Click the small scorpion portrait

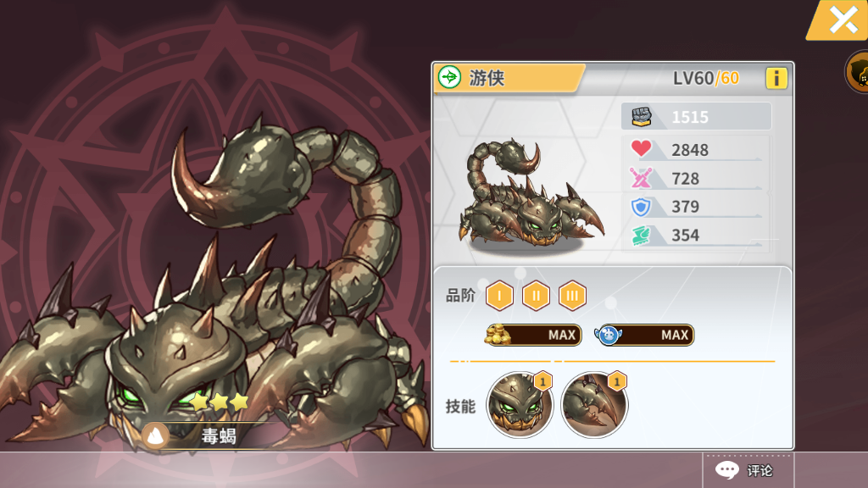pyautogui.click(x=531, y=192)
